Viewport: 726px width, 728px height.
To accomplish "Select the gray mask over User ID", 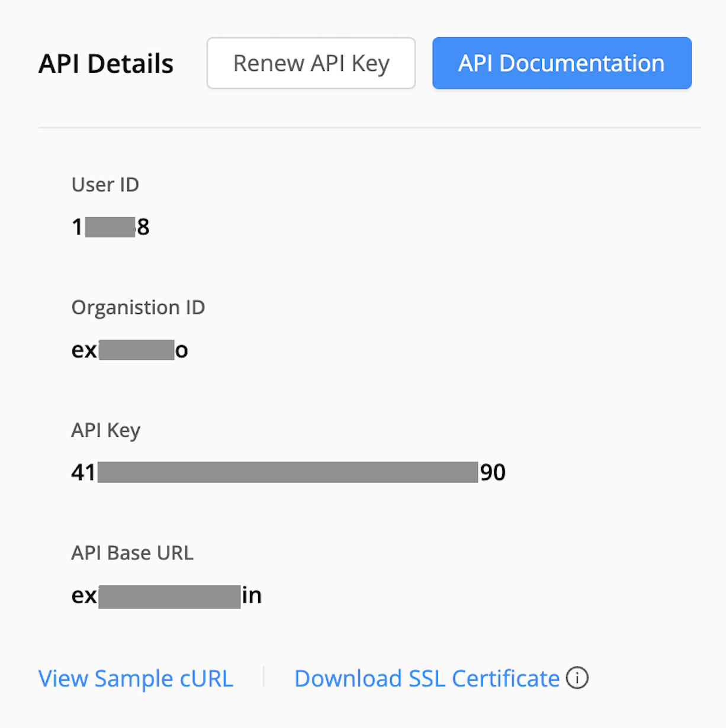I will tap(110, 227).
